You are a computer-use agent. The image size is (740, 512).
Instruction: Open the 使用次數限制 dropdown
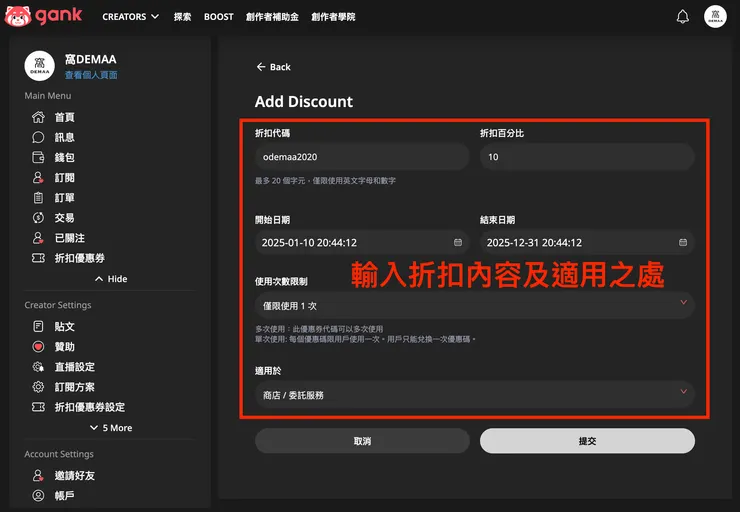pyautogui.click(x=475, y=305)
